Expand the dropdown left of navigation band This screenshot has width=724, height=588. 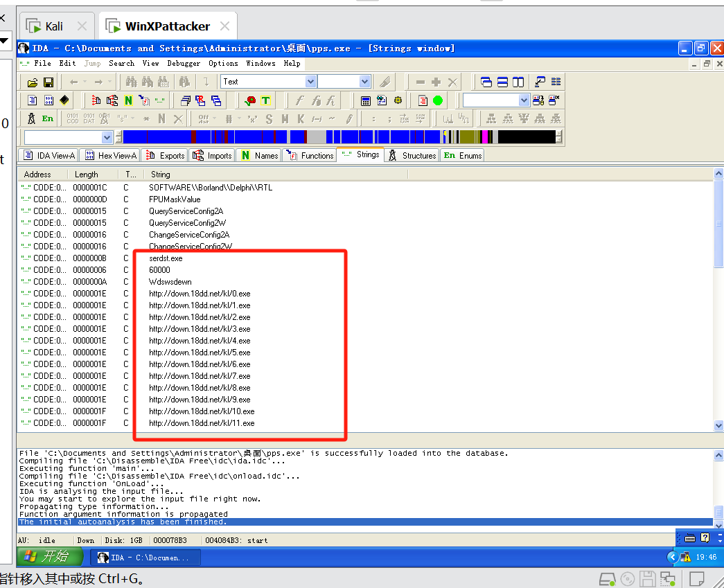tap(107, 138)
